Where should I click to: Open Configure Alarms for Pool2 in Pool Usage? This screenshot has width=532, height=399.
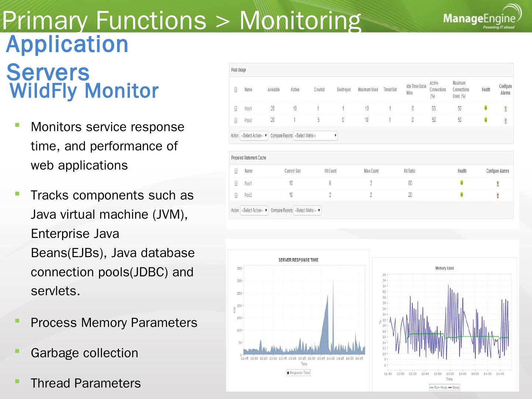pyautogui.click(x=505, y=121)
